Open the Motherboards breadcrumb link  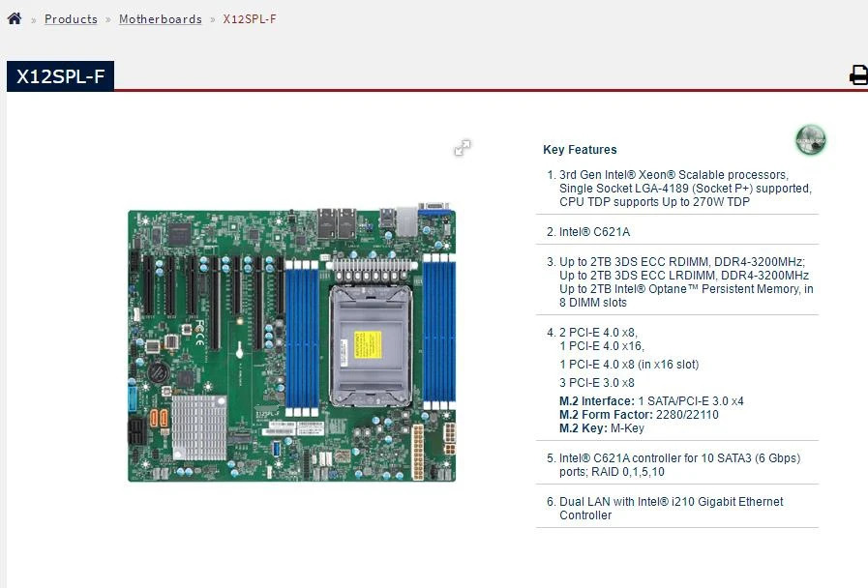click(161, 18)
